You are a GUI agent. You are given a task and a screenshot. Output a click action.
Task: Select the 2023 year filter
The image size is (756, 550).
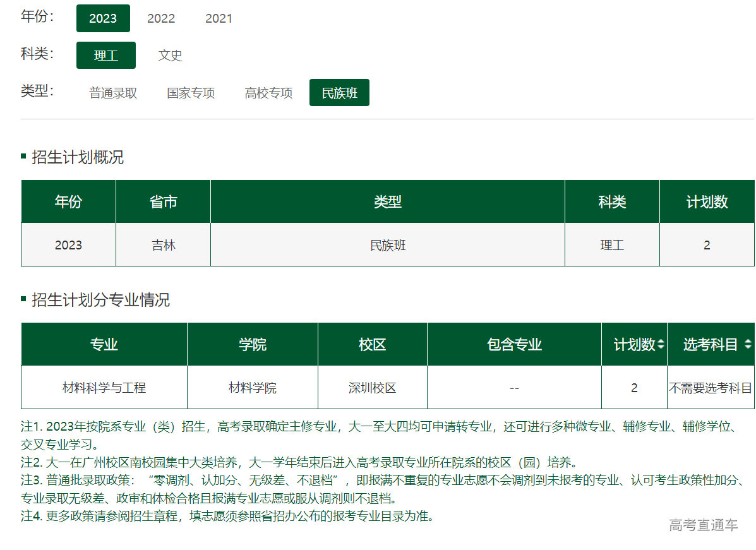click(103, 18)
